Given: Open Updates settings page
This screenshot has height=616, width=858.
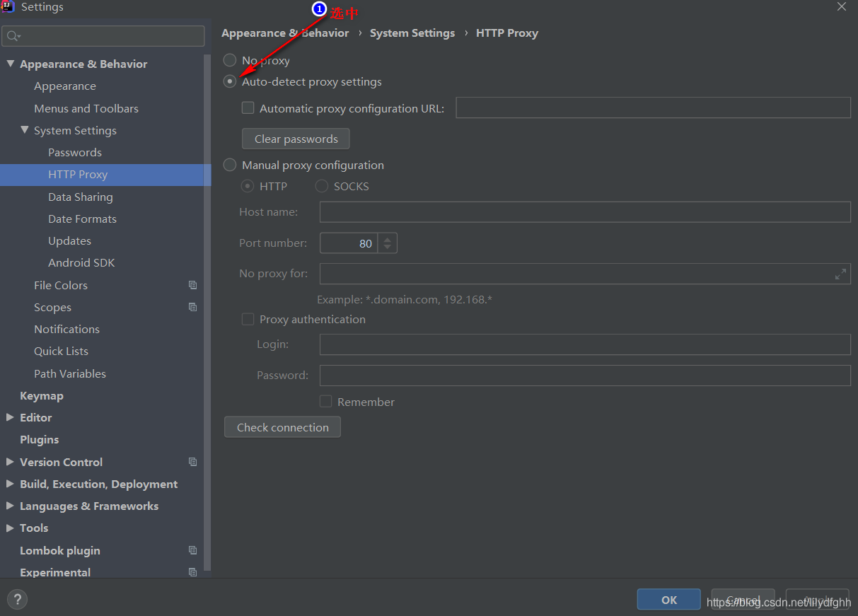Looking at the screenshot, I should pos(69,240).
